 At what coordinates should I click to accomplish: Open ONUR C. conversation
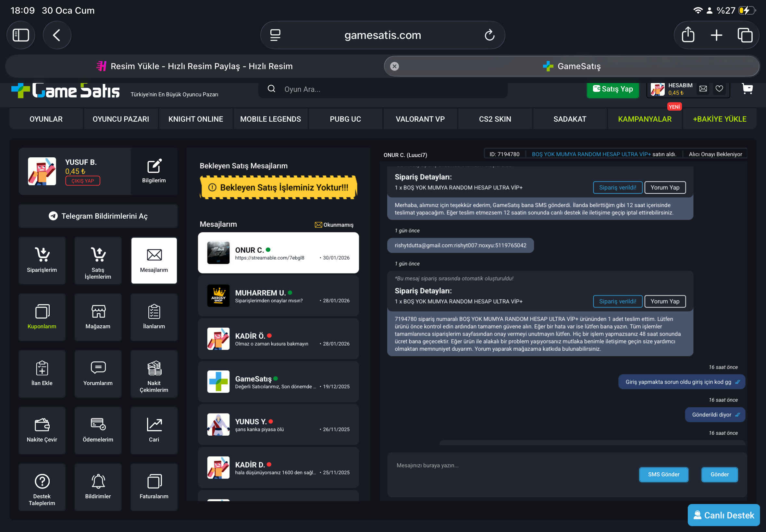click(278, 253)
